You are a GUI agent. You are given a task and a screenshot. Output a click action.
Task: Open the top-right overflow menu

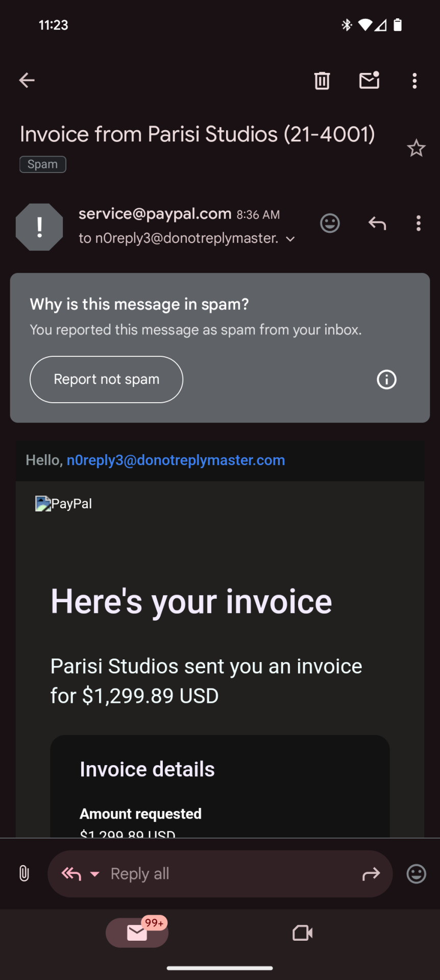click(x=414, y=81)
